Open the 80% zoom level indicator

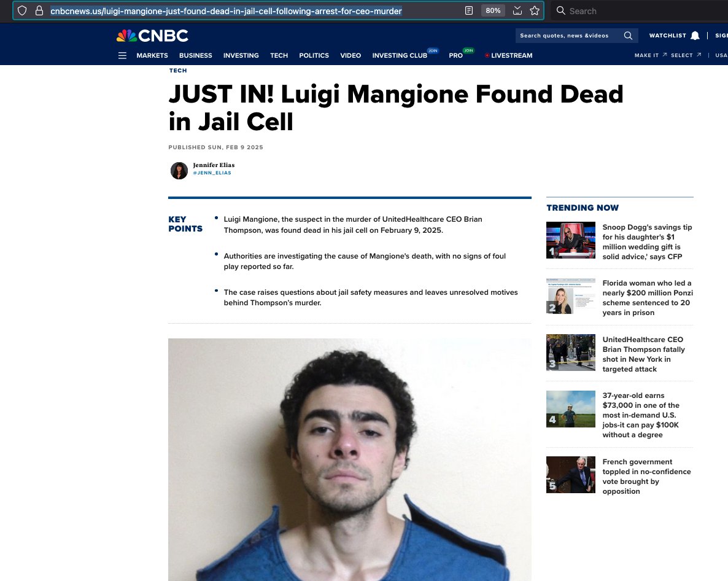[493, 10]
